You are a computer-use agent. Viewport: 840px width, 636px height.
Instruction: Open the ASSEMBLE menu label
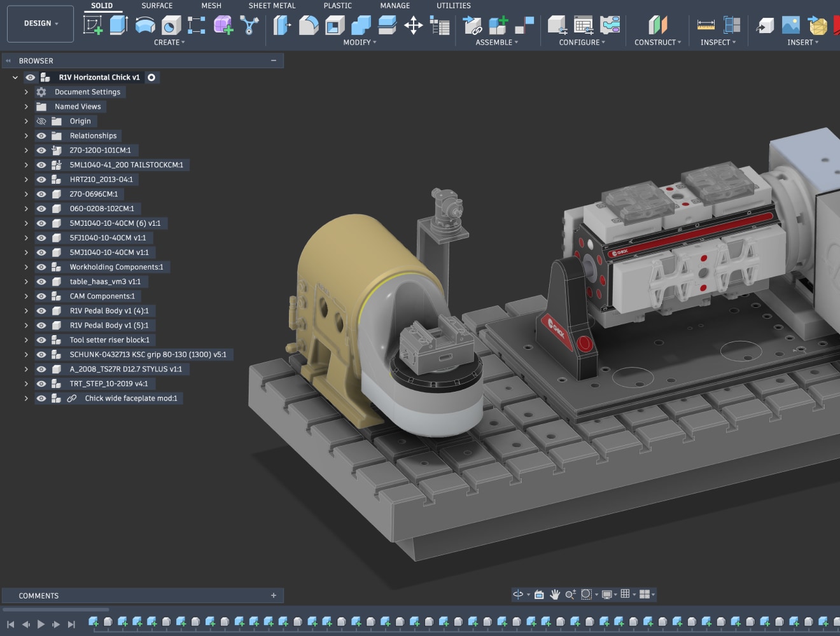[x=497, y=43]
